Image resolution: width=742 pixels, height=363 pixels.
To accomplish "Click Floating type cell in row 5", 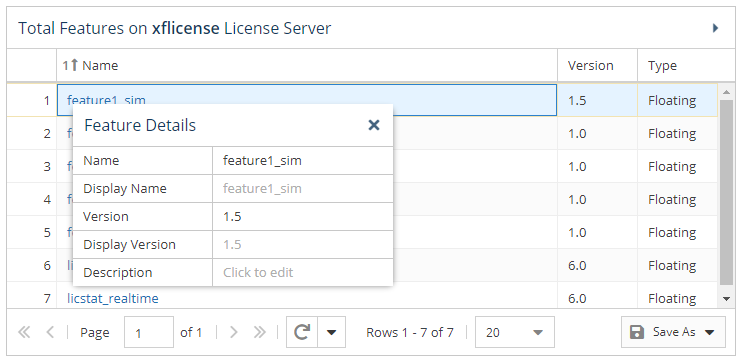I will pyautogui.click(x=678, y=232).
